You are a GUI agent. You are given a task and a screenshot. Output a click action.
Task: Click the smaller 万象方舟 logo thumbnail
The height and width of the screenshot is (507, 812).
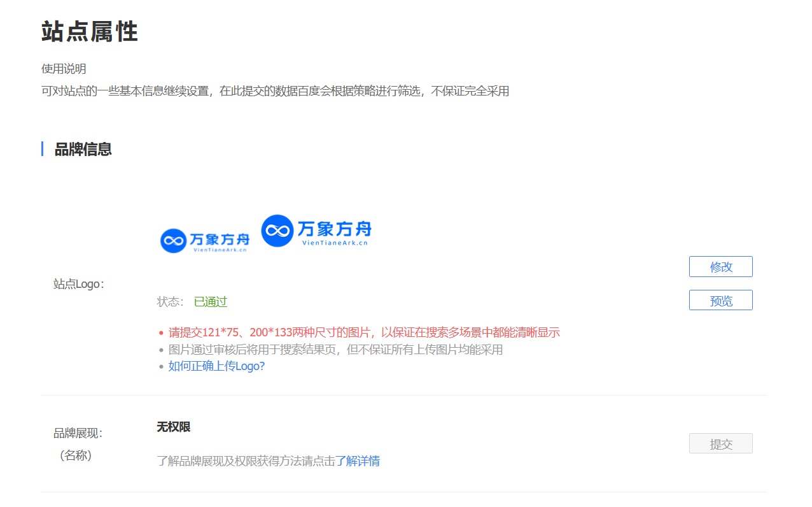coord(204,241)
